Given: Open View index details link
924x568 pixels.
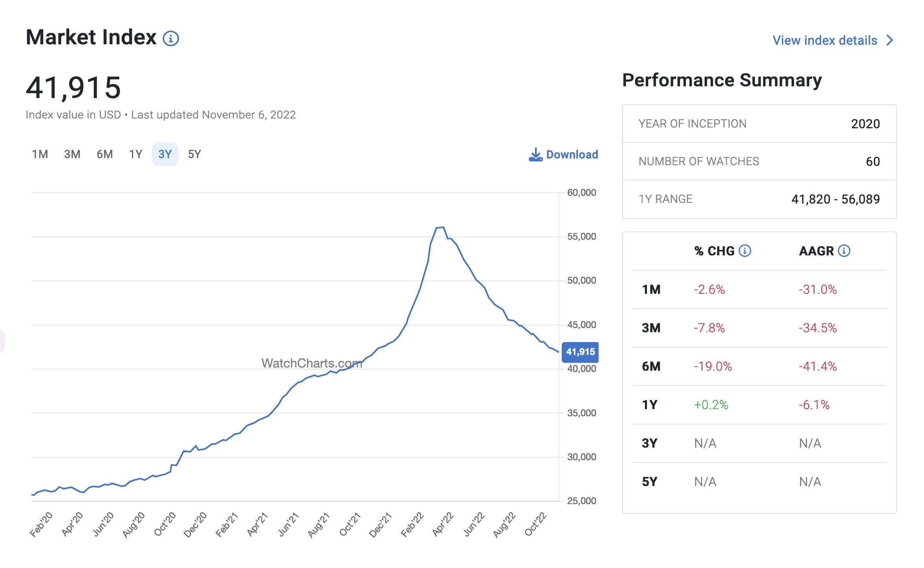Looking at the screenshot, I should tap(825, 40).
